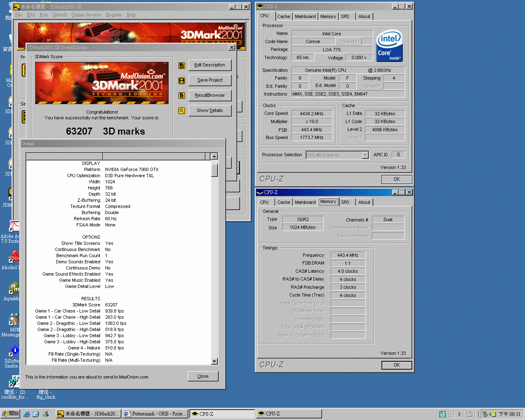Switch to Futuremark ORB taskbar window
The image size is (525, 420).
155,414
